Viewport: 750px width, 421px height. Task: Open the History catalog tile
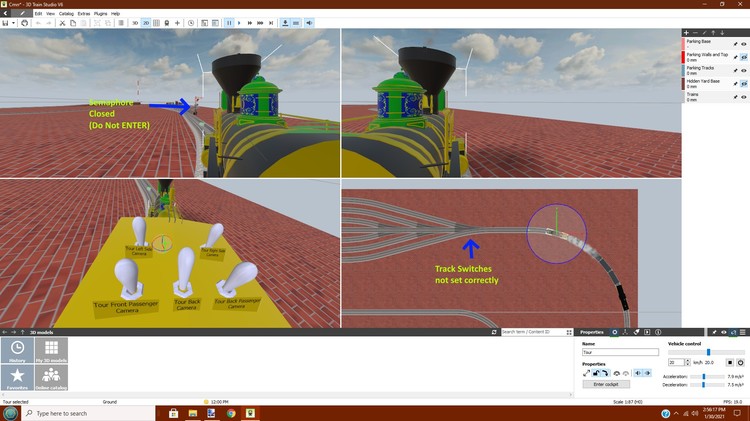tap(17, 350)
